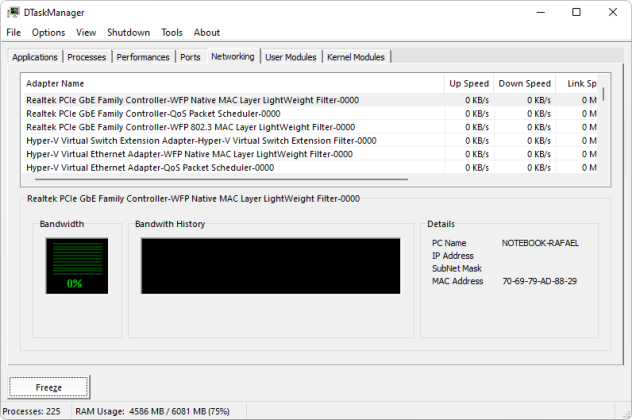Switch to the Performances tab

[143, 57]
